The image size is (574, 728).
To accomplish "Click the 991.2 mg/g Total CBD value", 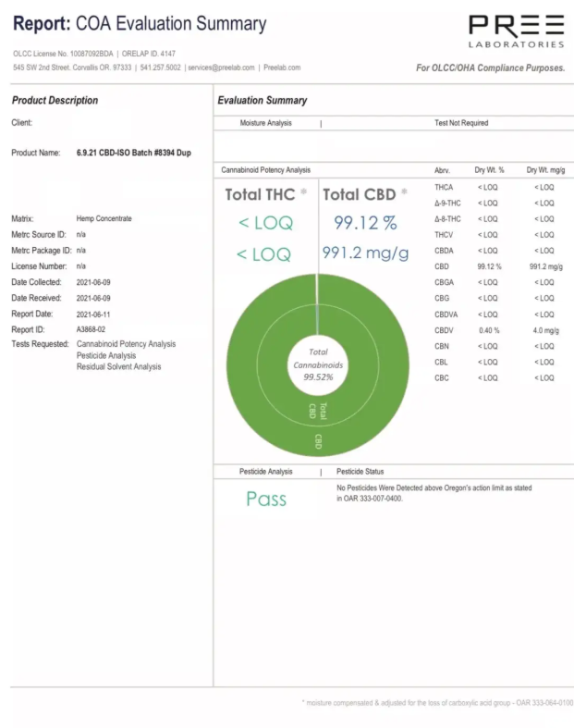I will point(365,253).
